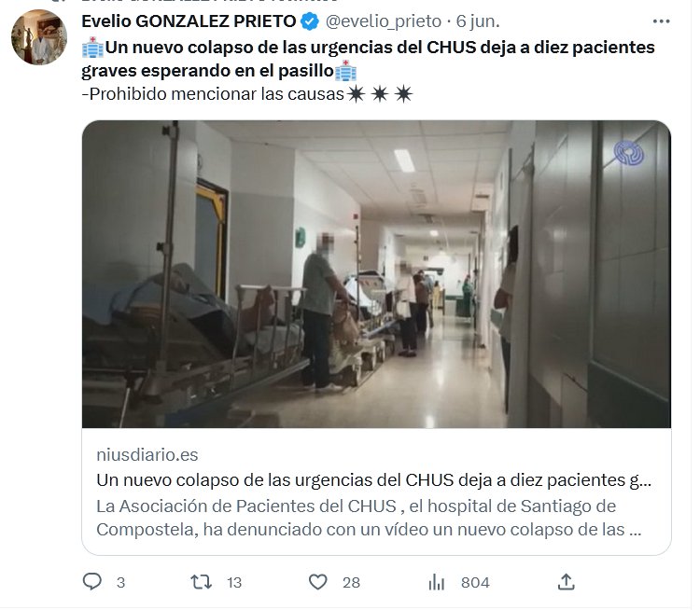Open Evelio's profile avatar picture
The image size is (700, 610).
39,37
